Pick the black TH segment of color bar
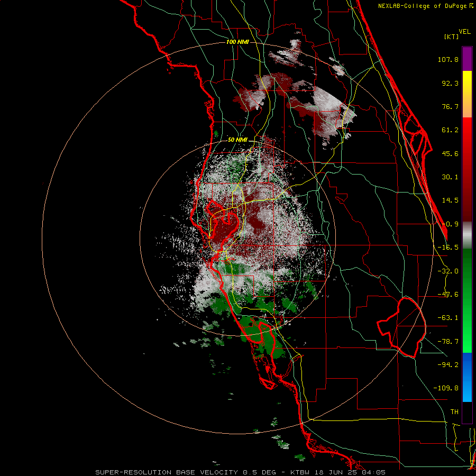476x476 pixels. (467, 412)
